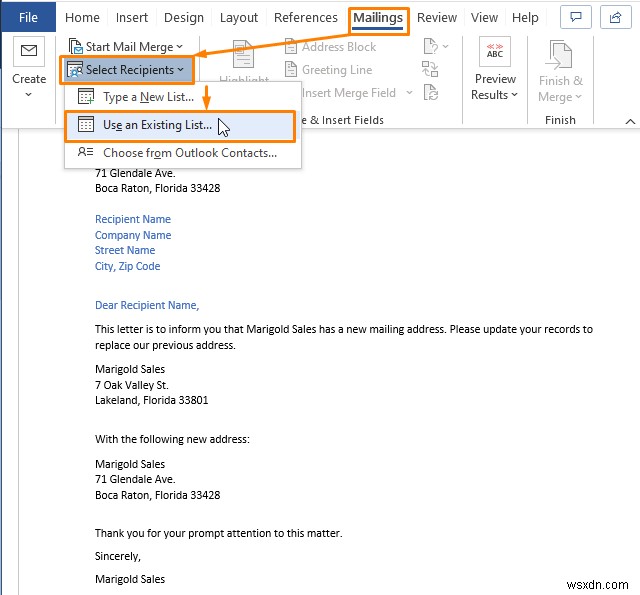Expand the Create dropdown arrow
Image resolution: width=640 pixels, height=595 pixels.
point(29,95)
